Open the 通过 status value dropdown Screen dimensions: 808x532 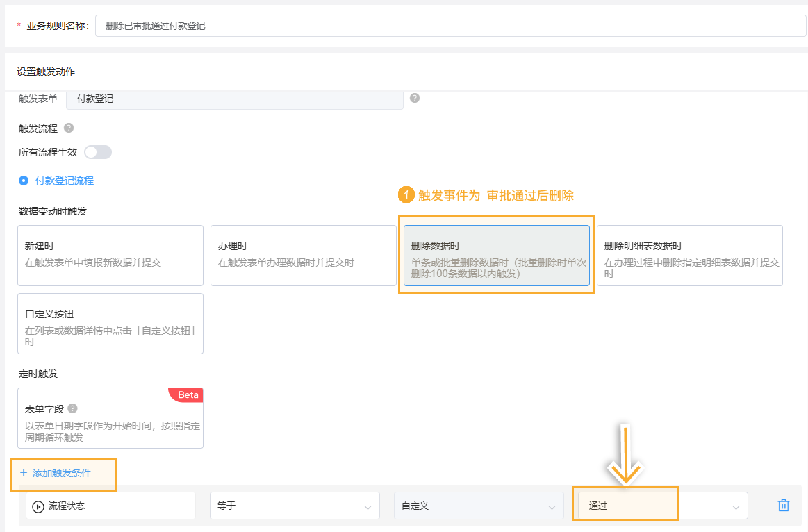pyautogui.click(x=660, y=506)
